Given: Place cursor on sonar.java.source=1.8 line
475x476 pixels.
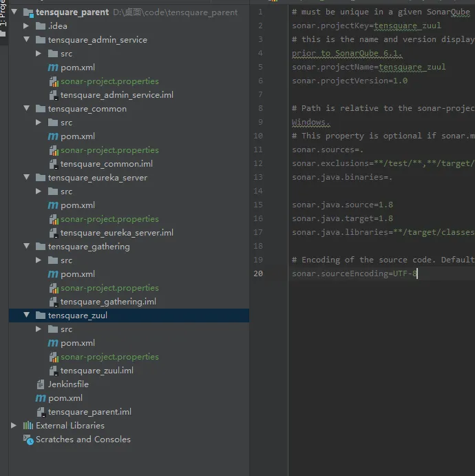Looking at the screenshot, I should click(342, 205).
